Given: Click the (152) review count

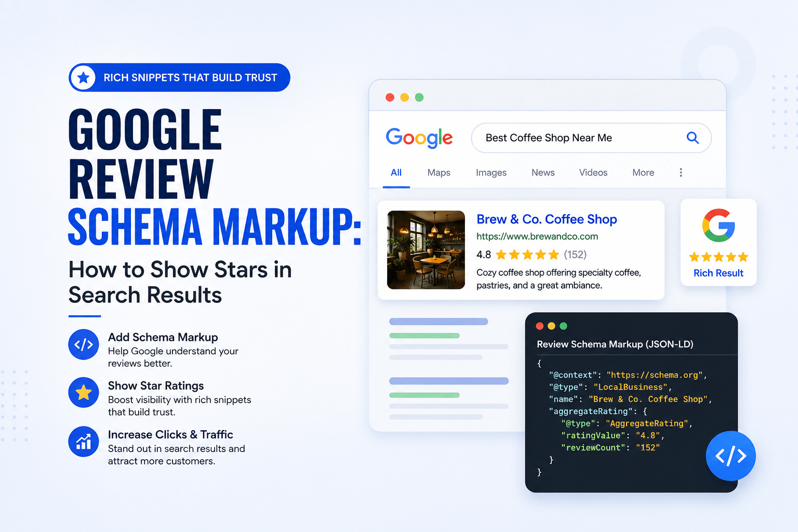Looking at the screenshot, I should (x=575, y=255).
